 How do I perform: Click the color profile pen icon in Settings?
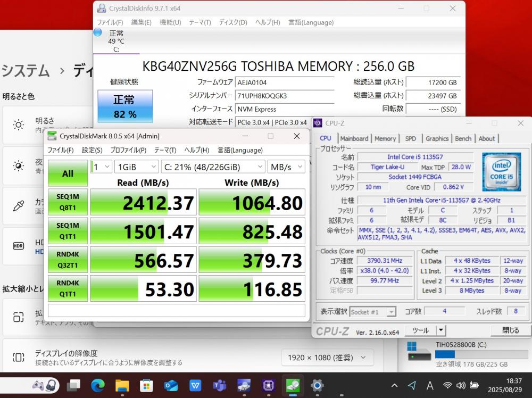point(18,205)
